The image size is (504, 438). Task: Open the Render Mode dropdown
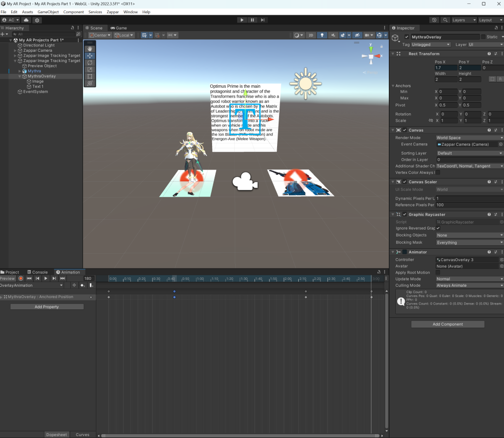click(x=470, y=138)
